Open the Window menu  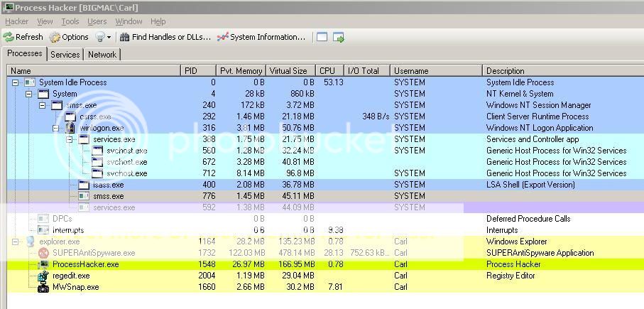[129, 21]
